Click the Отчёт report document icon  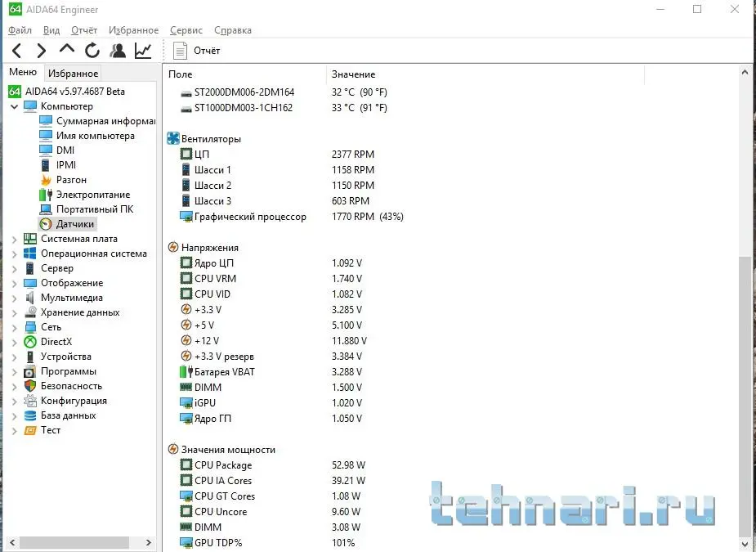point(180,50)
